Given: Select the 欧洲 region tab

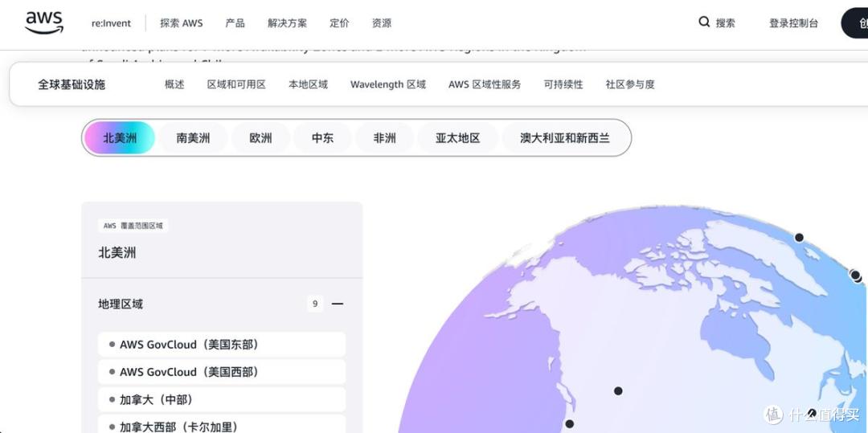Looking at the screenshot, I should pyautogui.click(x=260, y=137).
